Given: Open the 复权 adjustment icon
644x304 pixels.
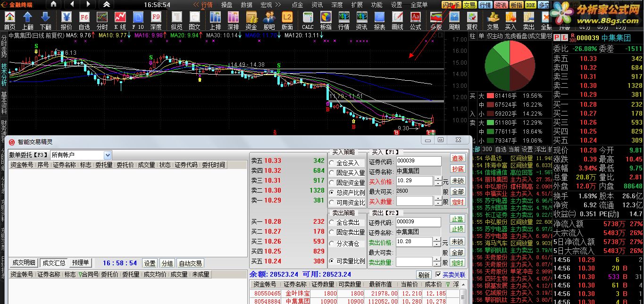Looking at the screenshot, I should click(472, 21).
